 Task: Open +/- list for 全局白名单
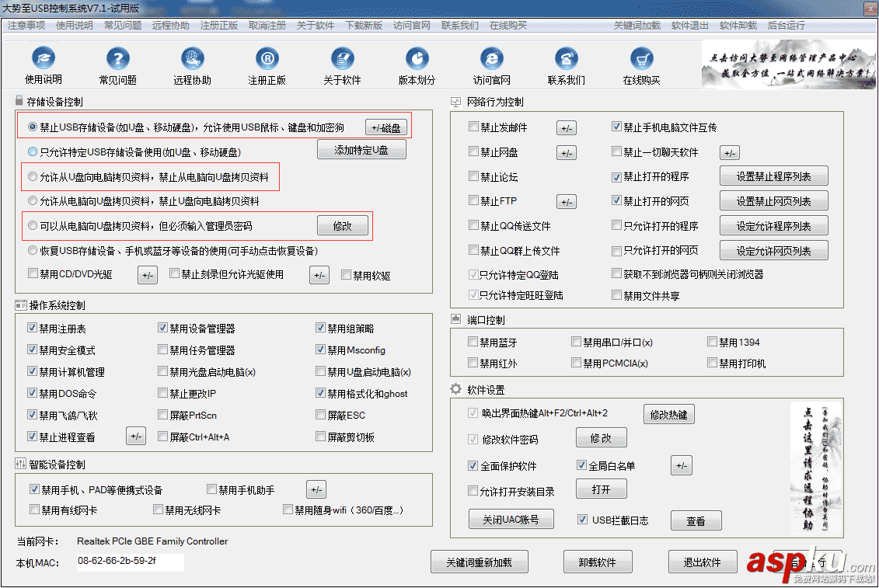(x=682, y=464)
